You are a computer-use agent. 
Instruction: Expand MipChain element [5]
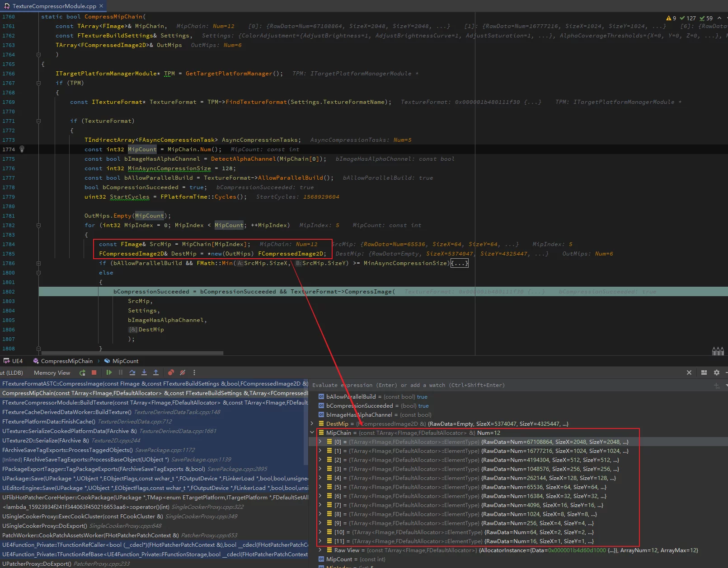click(x=320, y=487)
